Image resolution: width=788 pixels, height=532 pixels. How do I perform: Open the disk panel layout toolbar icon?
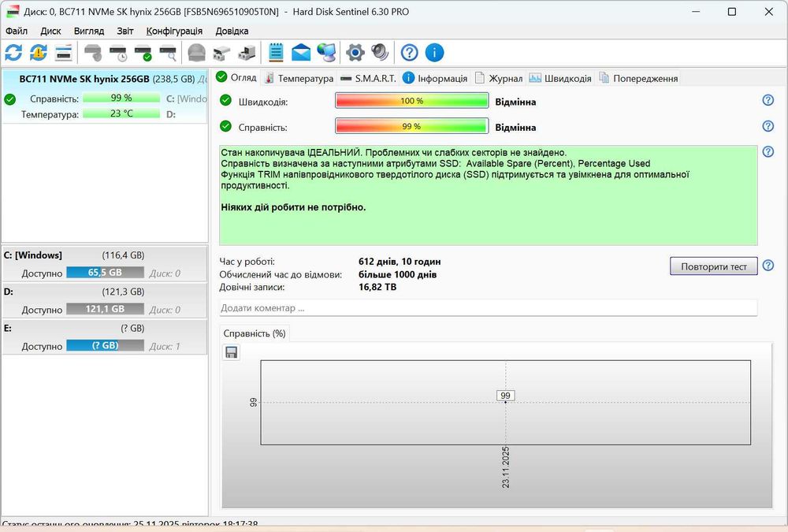tap(64, 52)
